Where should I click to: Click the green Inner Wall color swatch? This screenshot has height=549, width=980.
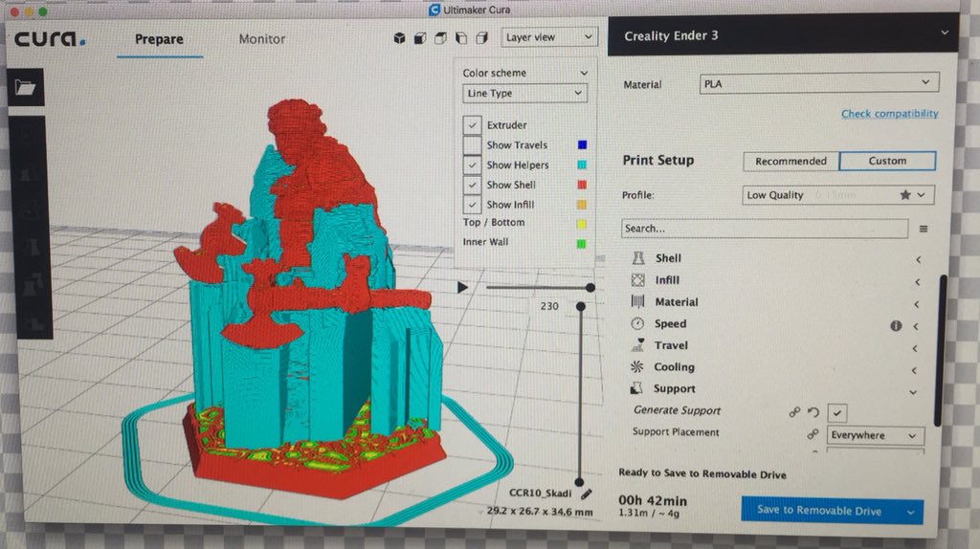[581, 244]
